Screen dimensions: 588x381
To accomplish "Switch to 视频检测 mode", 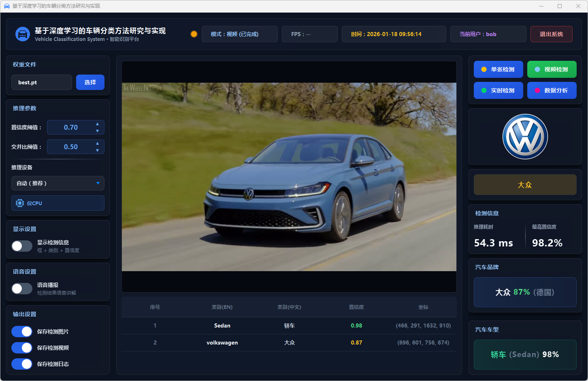I will click(x=552, y=69).
